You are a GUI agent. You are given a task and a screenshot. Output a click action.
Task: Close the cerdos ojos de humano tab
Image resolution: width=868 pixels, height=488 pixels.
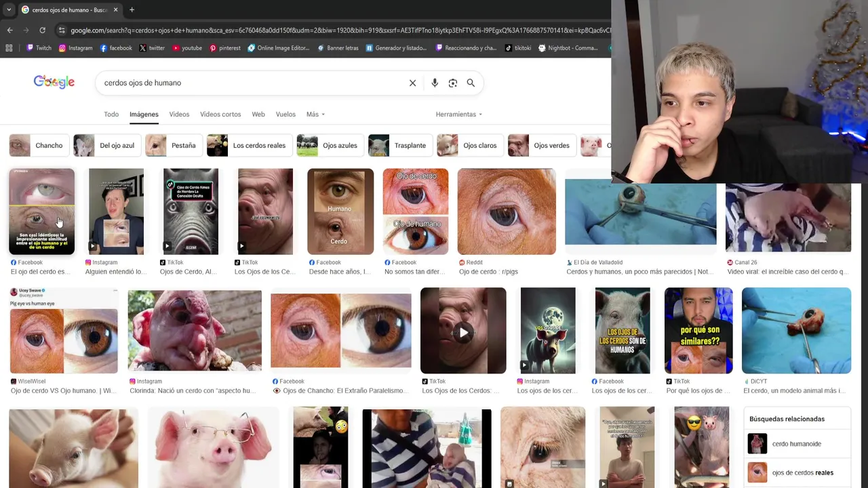click(x=115, y=9)
